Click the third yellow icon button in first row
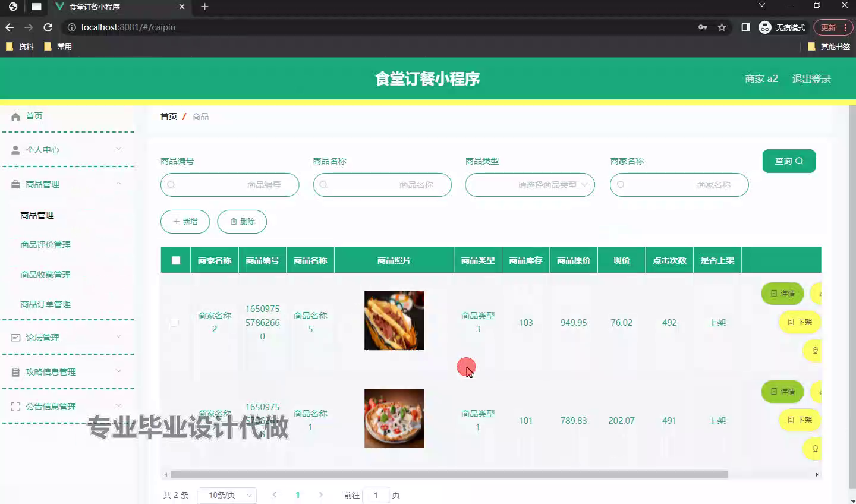Viewport: 856px width, 504px height. [812, 351]
